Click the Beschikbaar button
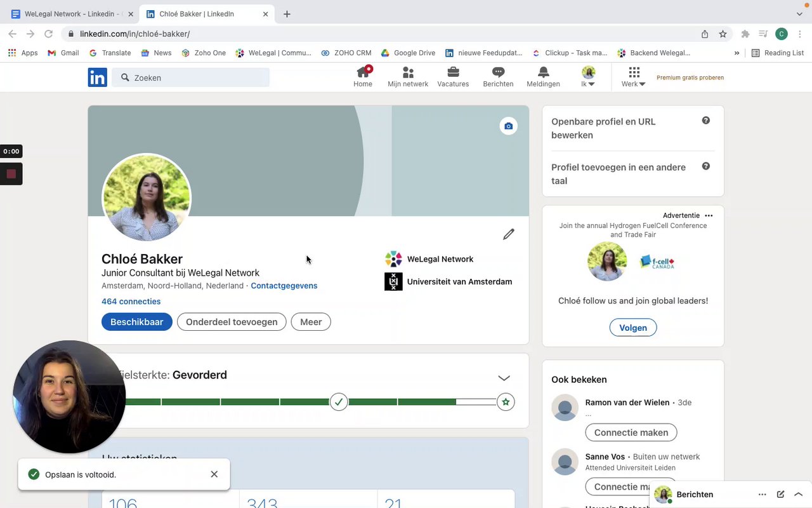Viewport: 812px width, 508px height. click(x=137, y=322)
